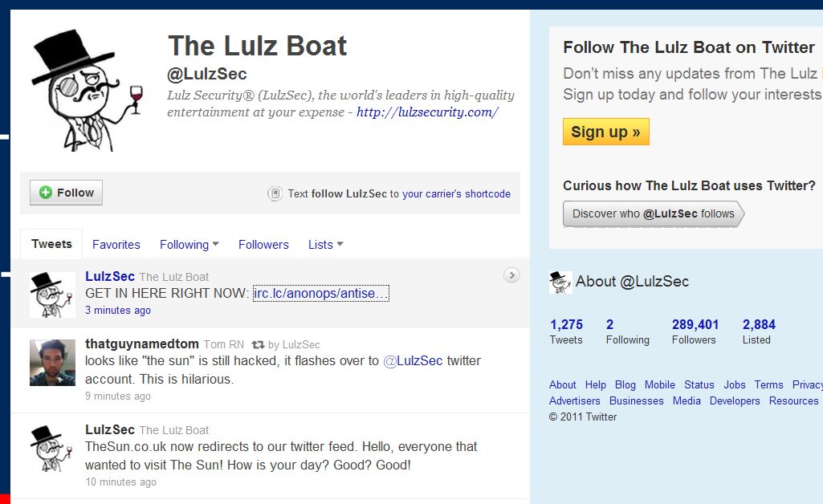Switch to the Favorites tab
This screenshot has width=823, height=504.
tap(116, 244)
